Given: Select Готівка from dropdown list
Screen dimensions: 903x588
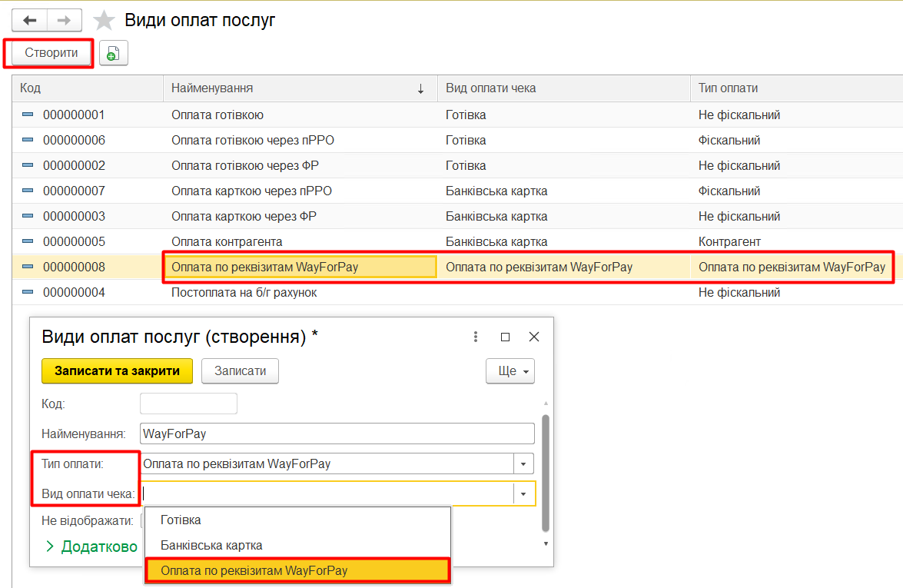Looking at the screenshot, I should pyautogui.click(x=181, y=520).
